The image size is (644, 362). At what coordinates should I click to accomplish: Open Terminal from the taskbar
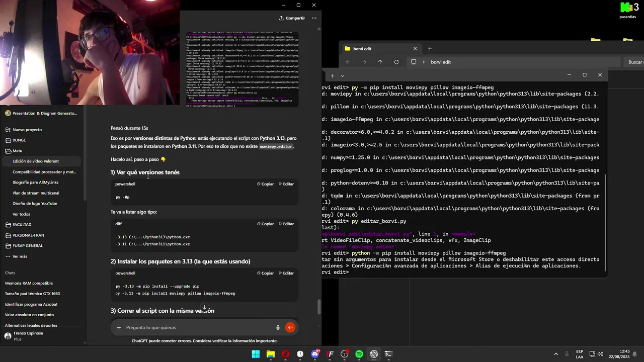coord(389,354)
